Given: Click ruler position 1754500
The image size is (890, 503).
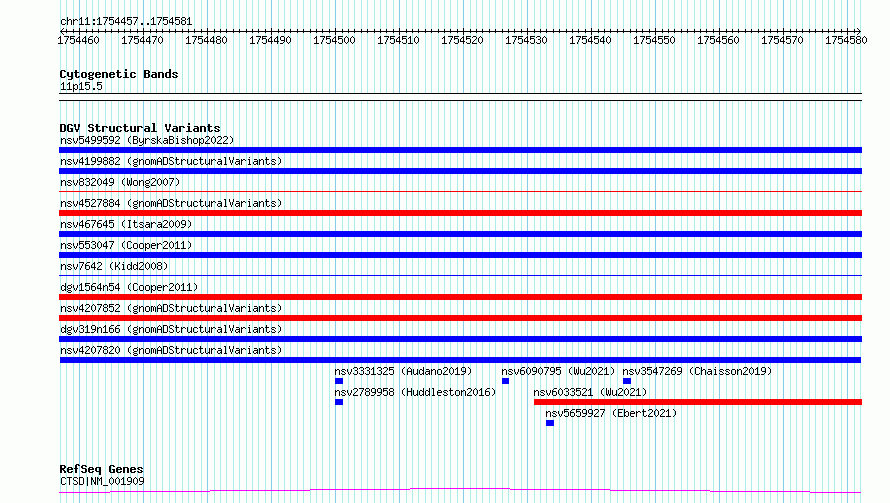Looking at the screenshot, I should tap(334, 40).
